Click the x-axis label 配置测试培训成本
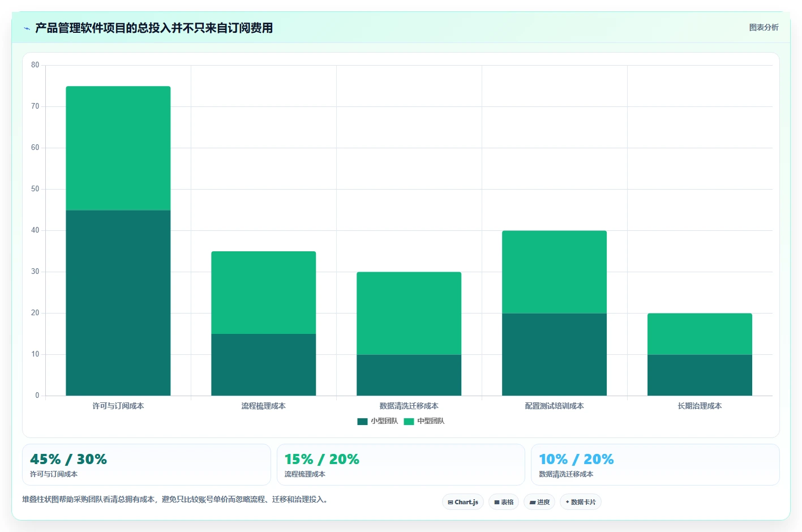802x532 pixels. (x=555, y=406)
